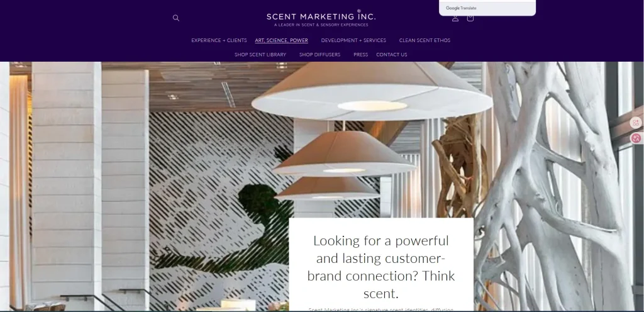644x312 pixels.
Task: Open the Art, Science, Power page
Action: (281, 40)
